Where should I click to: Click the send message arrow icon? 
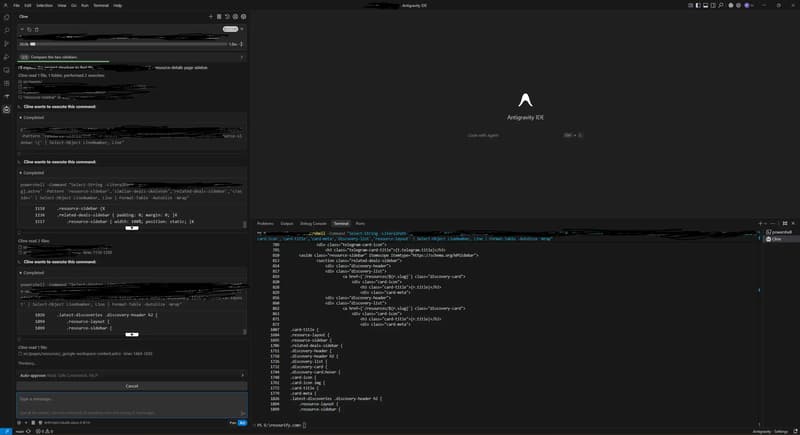(243, 413)
